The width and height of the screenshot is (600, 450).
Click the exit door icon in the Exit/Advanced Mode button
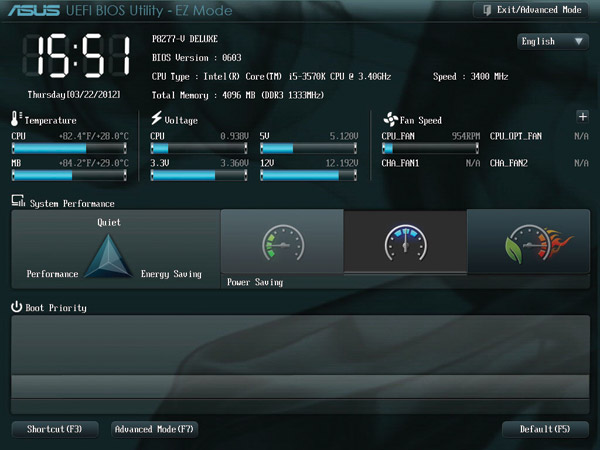click(487, 10)
